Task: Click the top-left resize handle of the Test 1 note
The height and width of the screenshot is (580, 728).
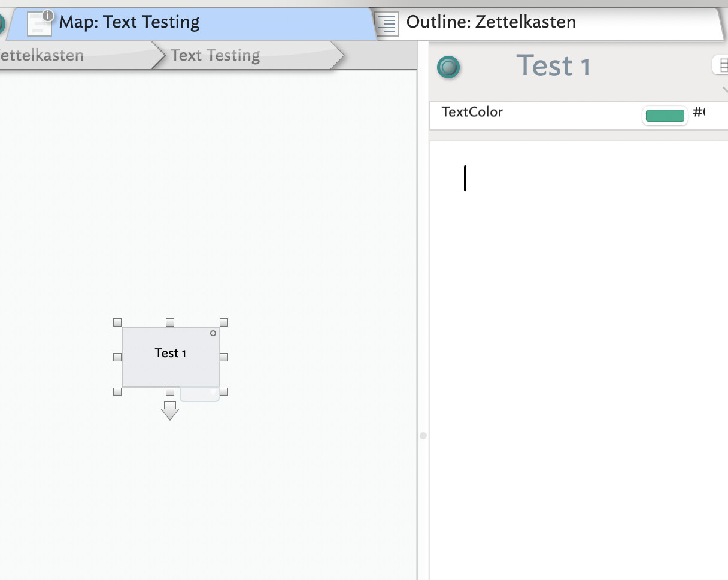Action: point(117,322)
